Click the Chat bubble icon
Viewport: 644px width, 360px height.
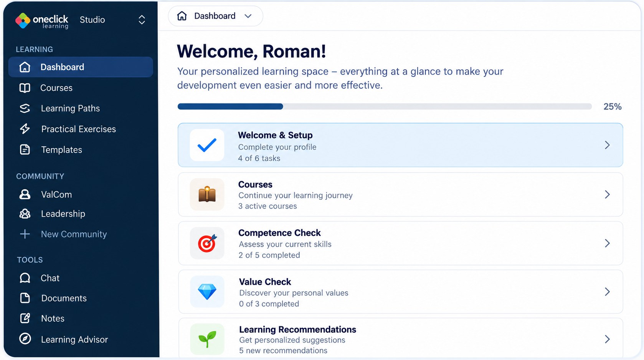(x=25, y=278)
